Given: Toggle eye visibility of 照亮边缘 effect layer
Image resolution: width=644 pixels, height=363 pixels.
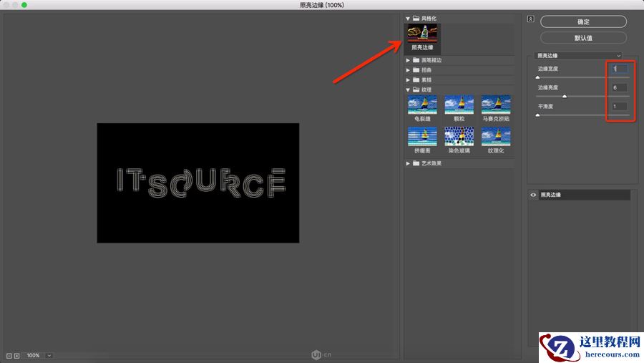Looking at the screenshot, I should coord(533,195).
